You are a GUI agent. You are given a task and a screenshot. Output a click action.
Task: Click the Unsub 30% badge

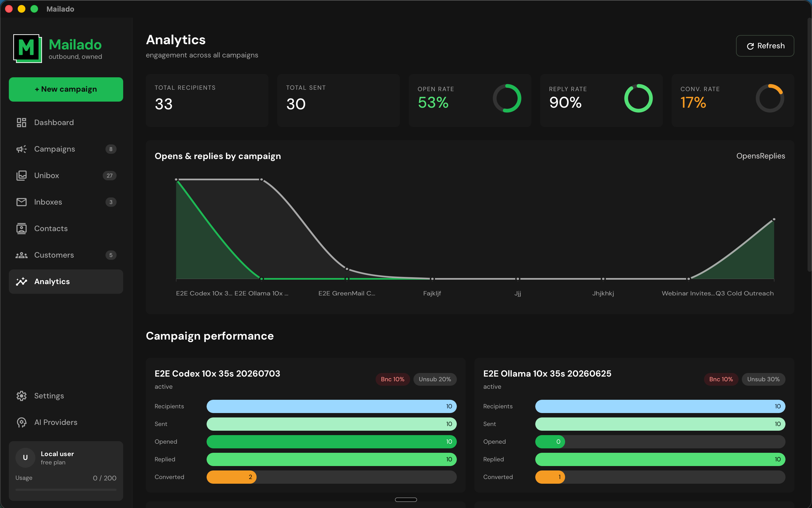(763, 379)
